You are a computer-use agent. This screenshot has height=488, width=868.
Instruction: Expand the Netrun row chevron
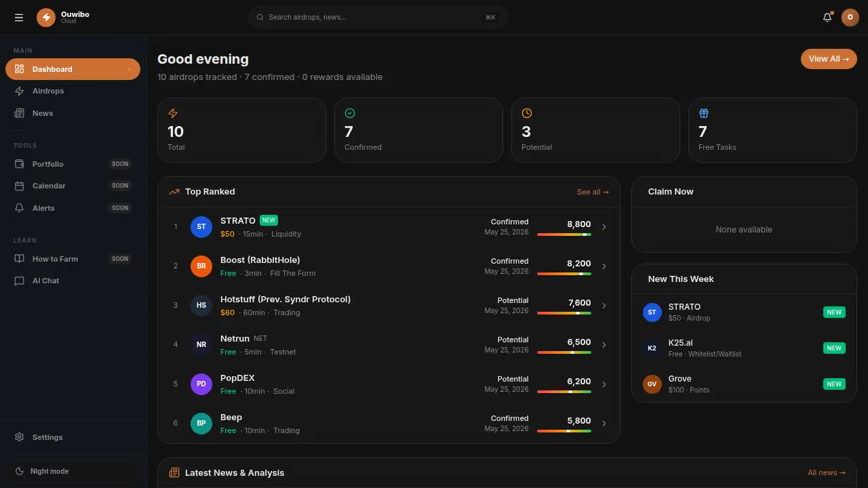pyautogui.click(x=604, y=345)
